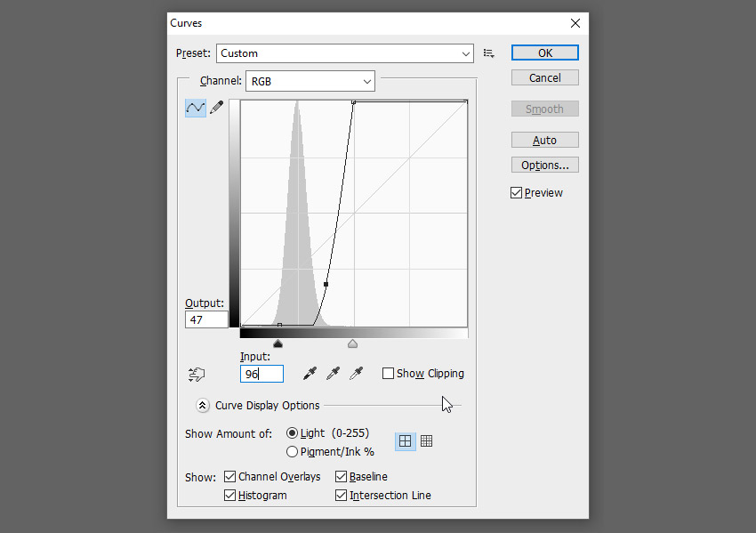This screenshot has height=533, width=756.
Task: Select the edit points curve tool
Action: pos(196,108)
